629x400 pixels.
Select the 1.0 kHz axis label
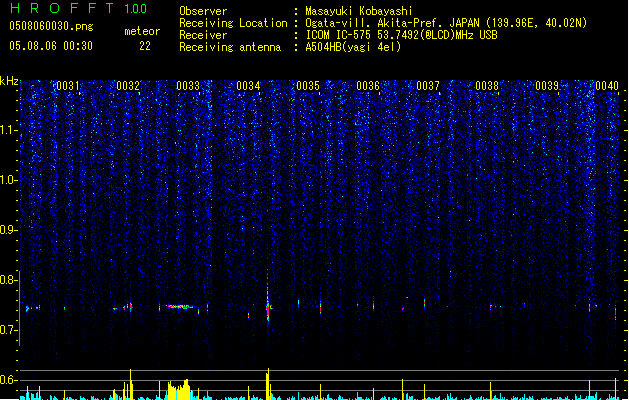[x=9, y=180]
